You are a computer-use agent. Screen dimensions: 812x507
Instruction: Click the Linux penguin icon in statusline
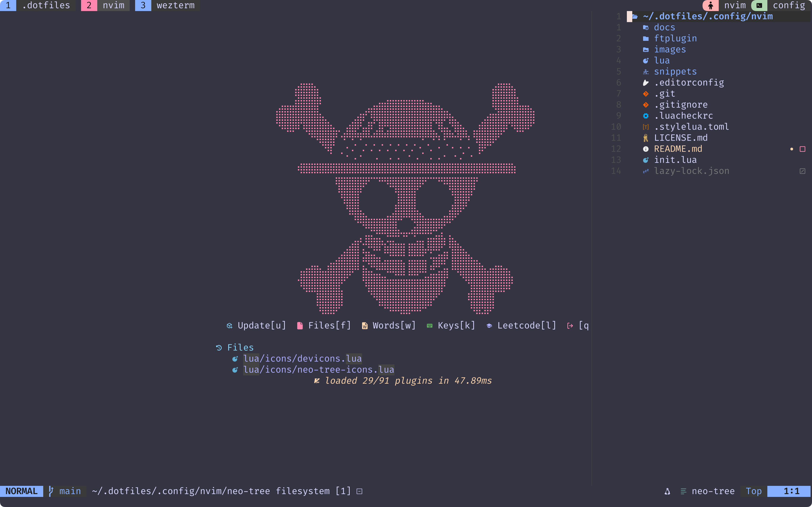point(667,491)
